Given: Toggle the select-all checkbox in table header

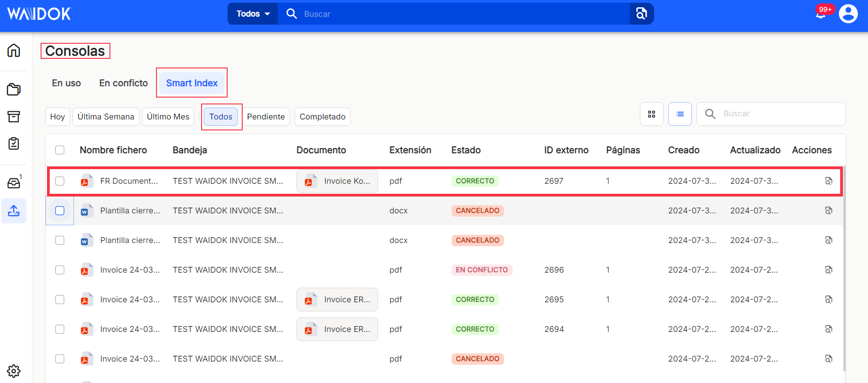Looking at the screenshot, I should point(60,150).
